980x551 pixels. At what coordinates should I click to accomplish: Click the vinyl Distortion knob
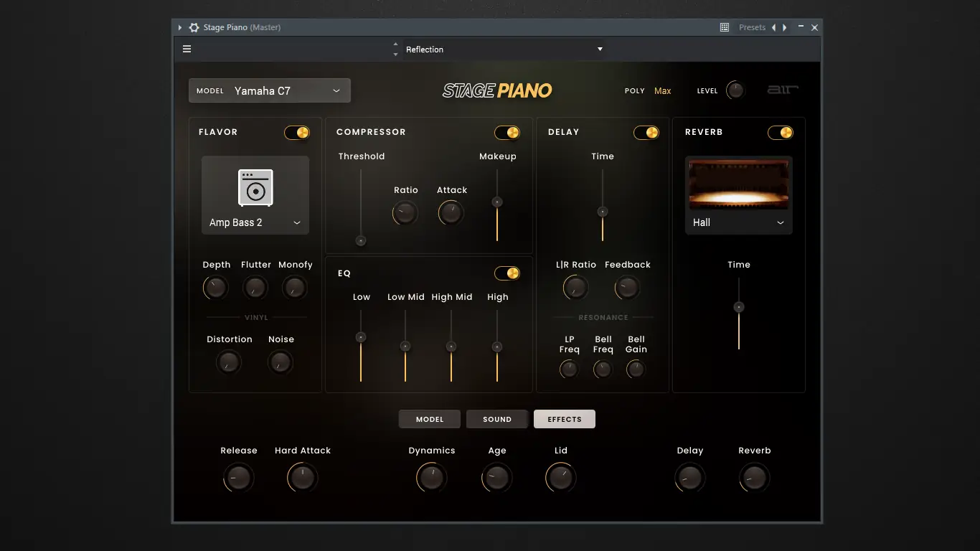coord(229,362)
